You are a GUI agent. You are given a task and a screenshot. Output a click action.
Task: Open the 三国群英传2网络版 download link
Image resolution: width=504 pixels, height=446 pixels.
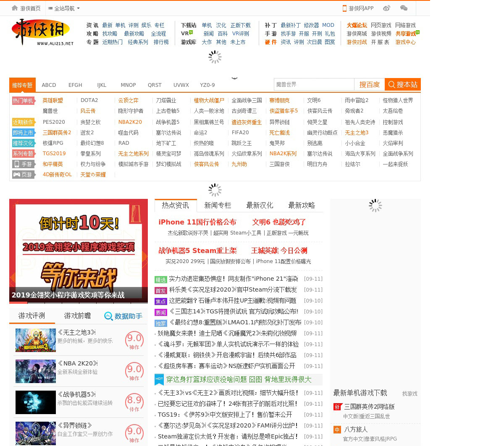coord(369,407)
